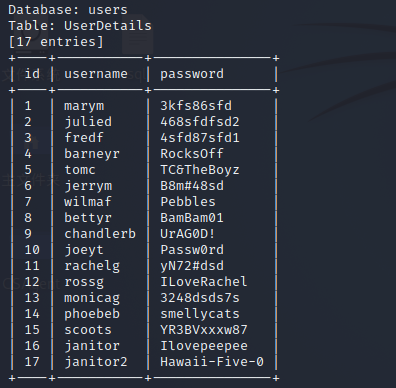Click the '[17 entries]' text
The width and height of the screenshot is (396, 388).
coord(56,42)
